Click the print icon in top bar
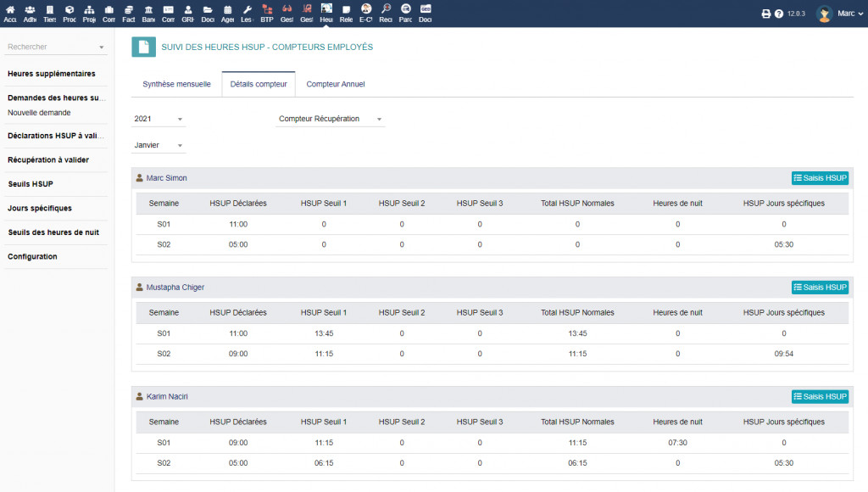This screenshot has width=868, height=492. pos(766,14)
